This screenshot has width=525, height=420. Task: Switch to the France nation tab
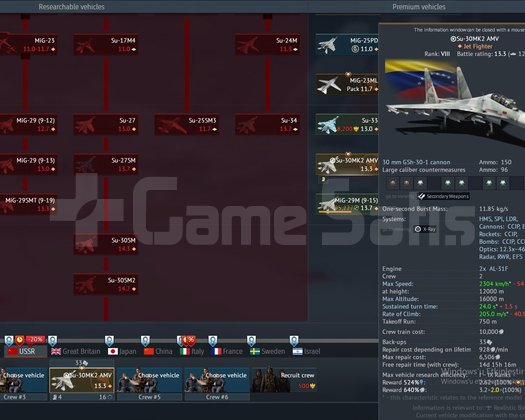coord(227,351)
